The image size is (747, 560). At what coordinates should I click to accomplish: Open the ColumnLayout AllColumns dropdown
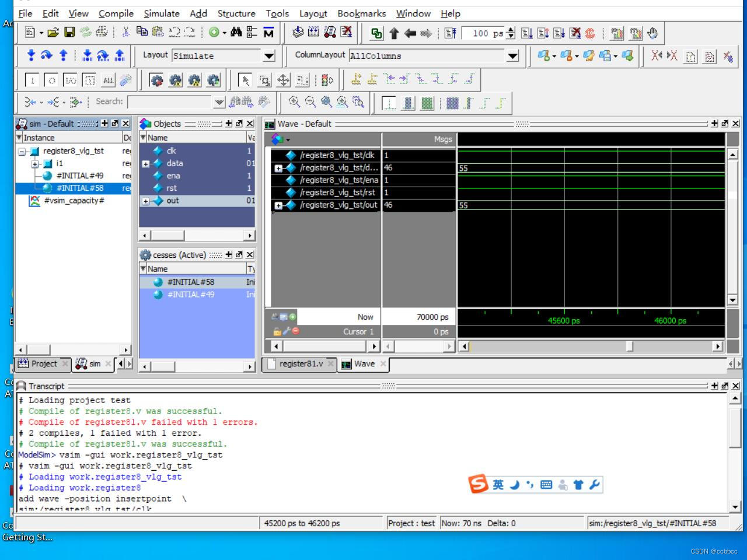(x=512, y=56)
